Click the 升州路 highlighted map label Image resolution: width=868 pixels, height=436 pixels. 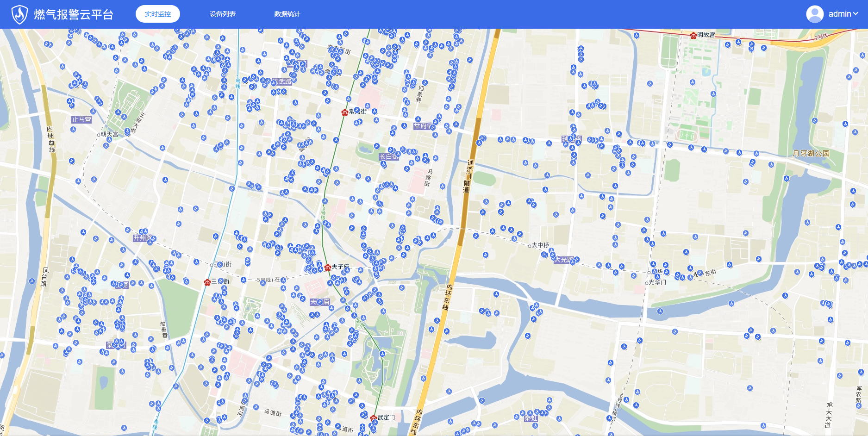(143, 238)
